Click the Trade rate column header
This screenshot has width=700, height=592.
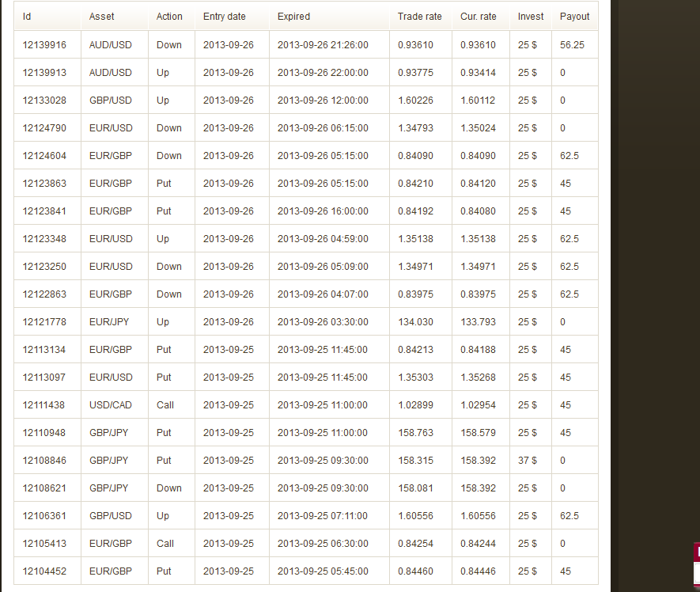[420, 17]
